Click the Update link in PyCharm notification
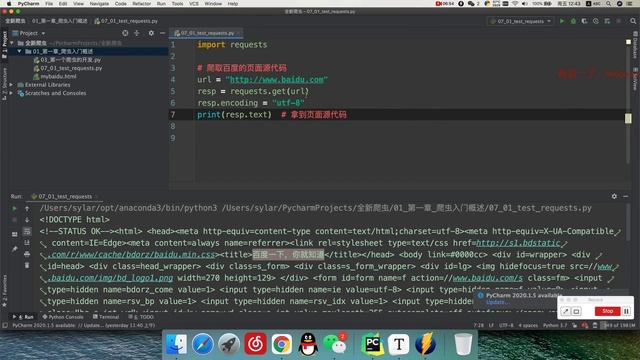The image size is (640, 360). 497,302
